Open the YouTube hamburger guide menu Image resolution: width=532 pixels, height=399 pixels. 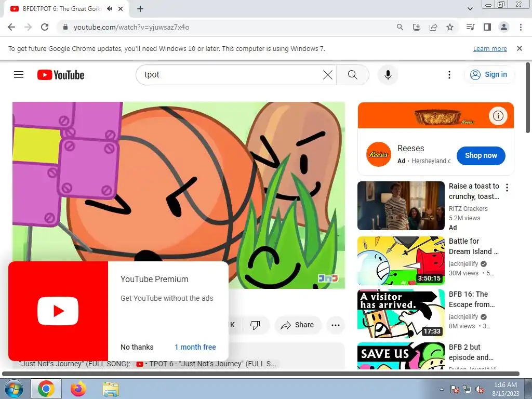(19, 75)
